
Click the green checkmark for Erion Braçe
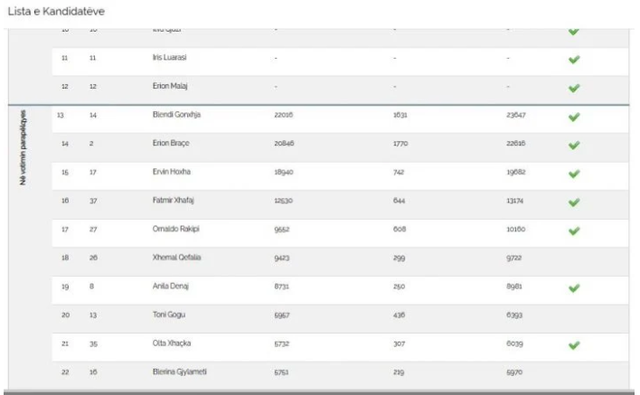pyautogui.click(x=574, y=145)
